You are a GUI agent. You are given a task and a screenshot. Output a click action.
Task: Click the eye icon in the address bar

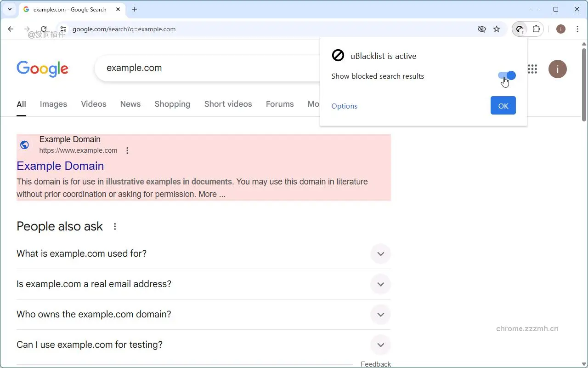482,29
